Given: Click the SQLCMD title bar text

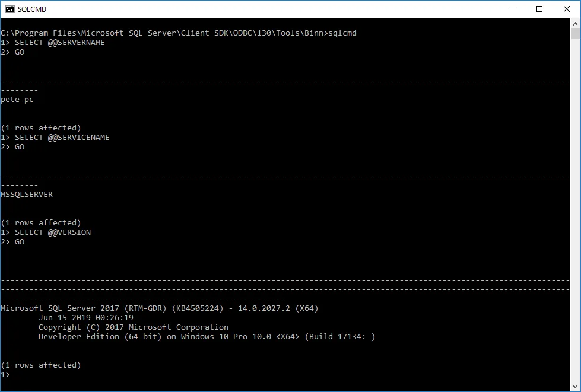Looking at the screenshot, I should 32,9.
